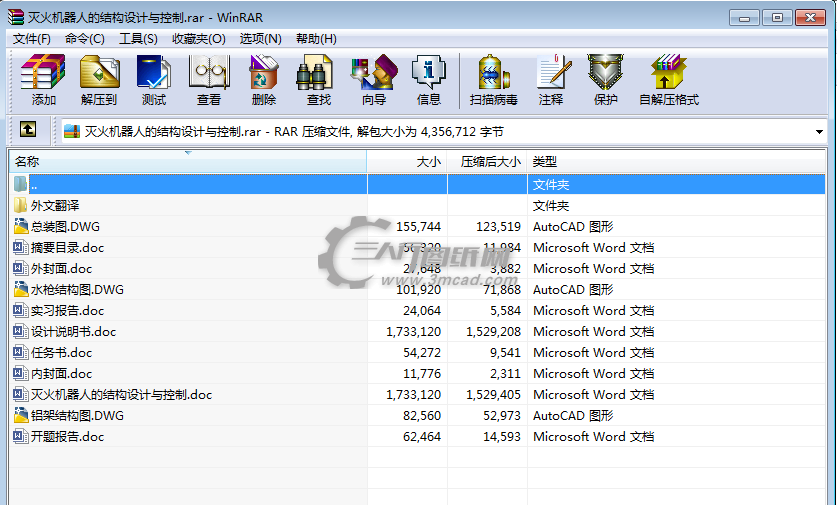Screen dimensions: 837x505
Task: Sort by 名称 column header
Action: [x=188, y=161]
